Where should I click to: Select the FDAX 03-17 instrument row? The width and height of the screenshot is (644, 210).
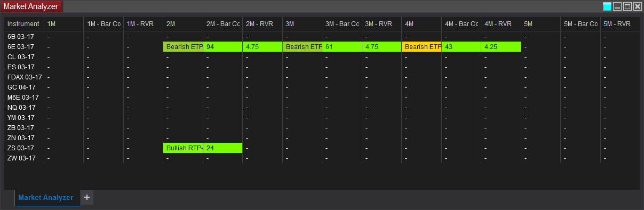tap(322, 77)
